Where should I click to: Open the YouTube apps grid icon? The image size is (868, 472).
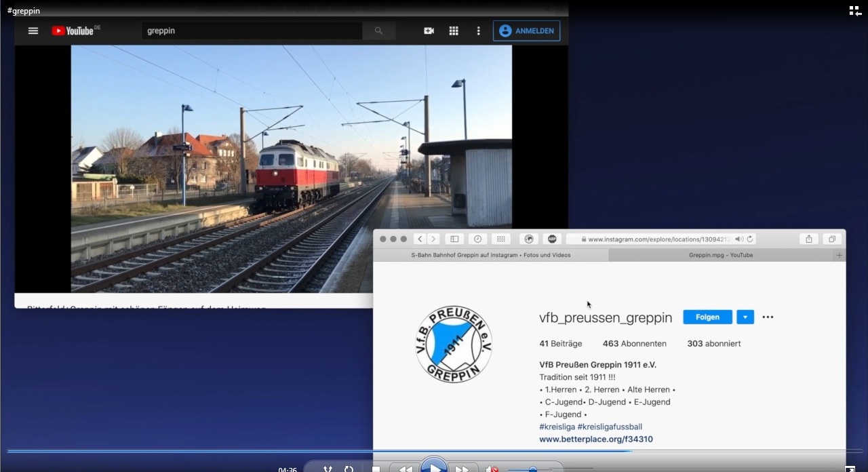point(454,31)
